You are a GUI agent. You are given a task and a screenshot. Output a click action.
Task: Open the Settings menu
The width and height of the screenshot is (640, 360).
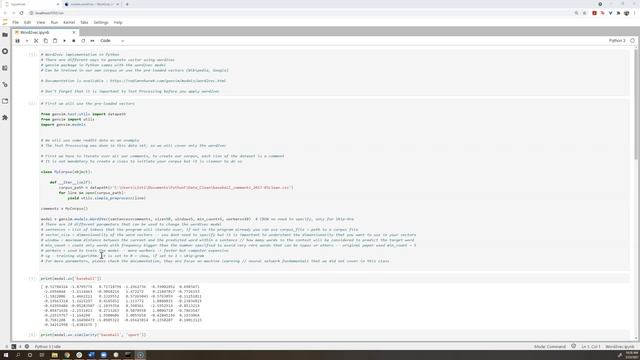tap(101, 22)
